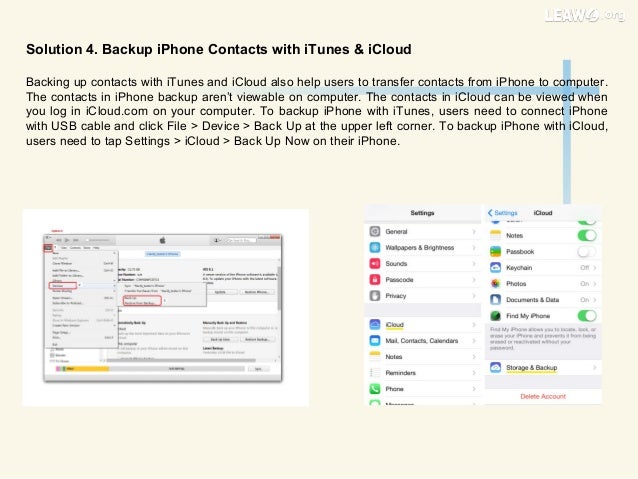This screenshot has width=638, height=479.
Task: Click the iTunes search field
Action: point(240,240)
